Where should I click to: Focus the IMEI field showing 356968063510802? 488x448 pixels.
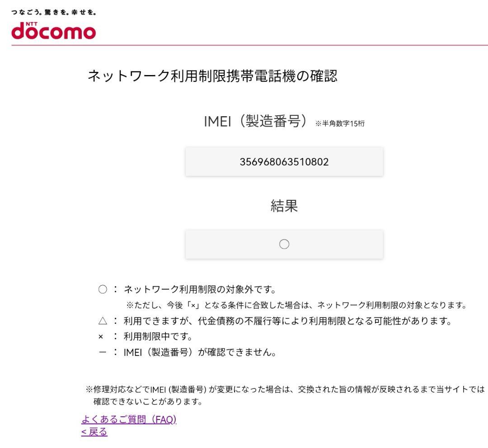click(284, 161)
